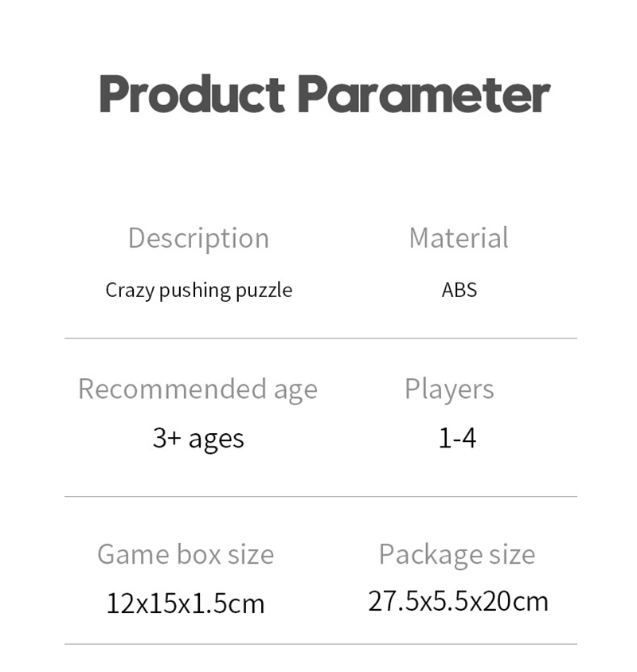The height and width of the screenshot is (672, 637).
Task: Click the divider line below the Description row
Action: (320, 338)
